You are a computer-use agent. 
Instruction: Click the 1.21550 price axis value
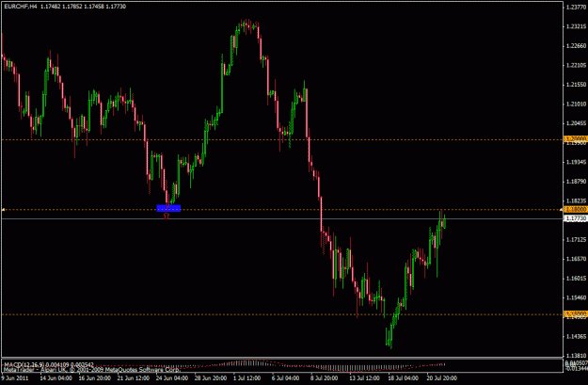(x=577, y=85)
